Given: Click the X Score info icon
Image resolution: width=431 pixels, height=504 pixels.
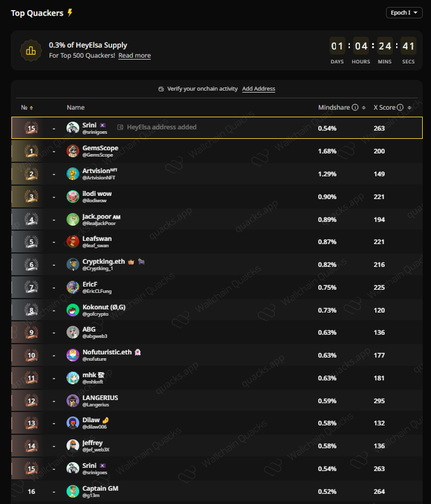Looking at the screenshot, I should pyautogui.click(x=400, y=108).
